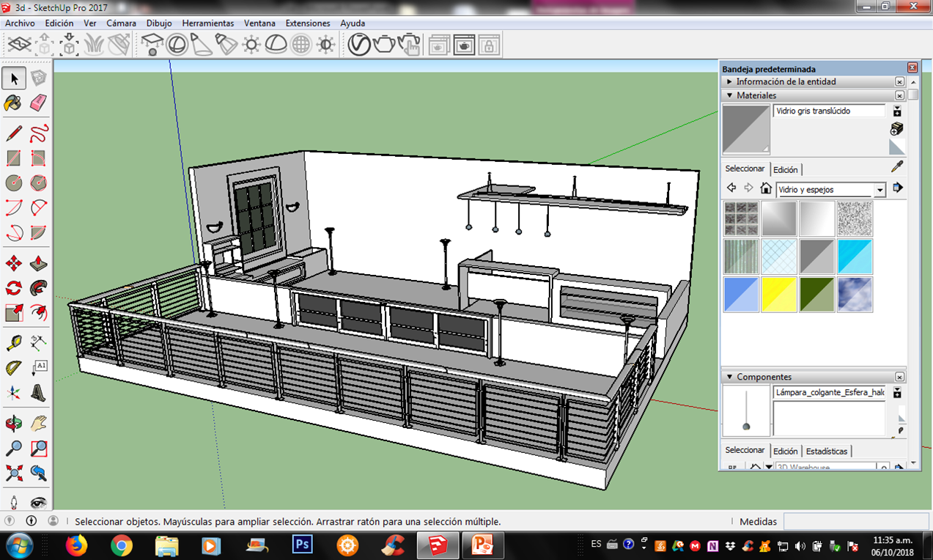The height and width of the screenshot is (560, 933).
Task: Use the material sample eyedropper
Action: click(897, 167)
